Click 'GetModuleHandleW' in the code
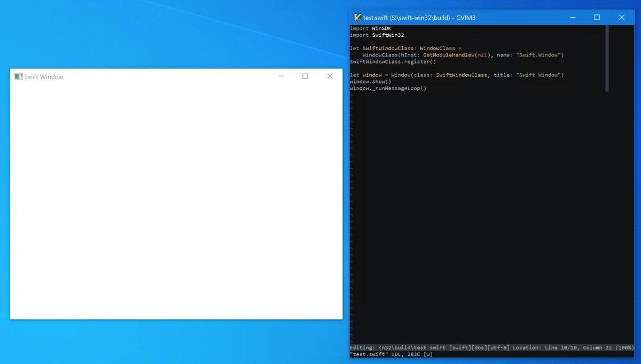This screenshot has width=641, height=364. tap(449, 55)
